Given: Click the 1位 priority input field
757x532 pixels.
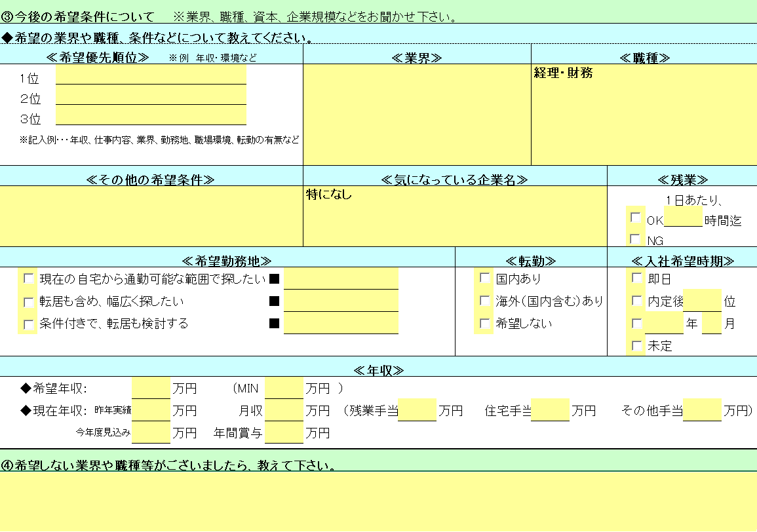Looking at the screenshot, I should pyautogui.click(x=151, y=74).
